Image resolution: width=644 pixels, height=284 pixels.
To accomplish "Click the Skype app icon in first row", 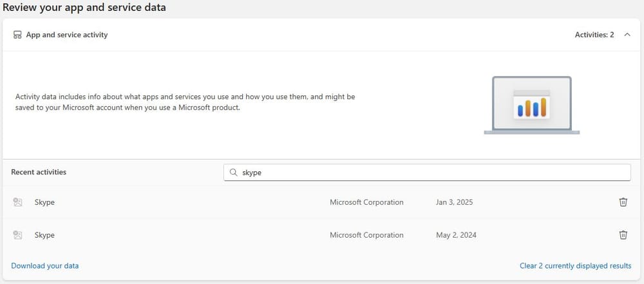I will click(17, 202).
